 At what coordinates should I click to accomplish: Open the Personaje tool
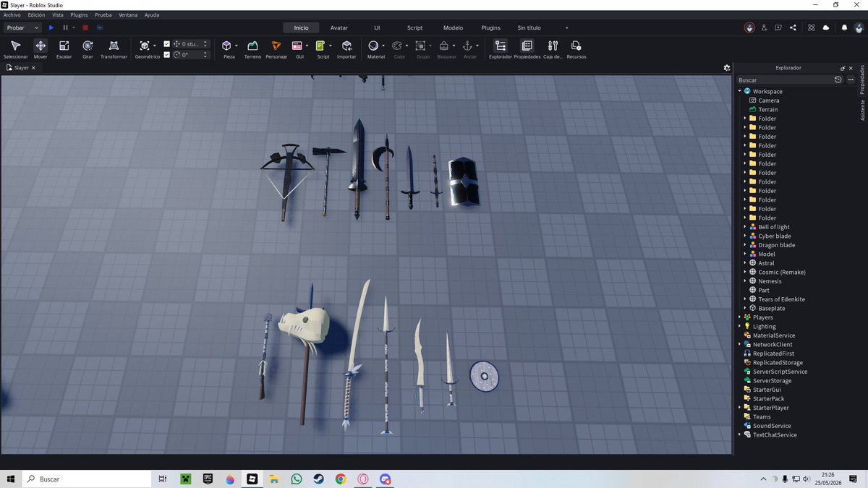coord(276,48)
